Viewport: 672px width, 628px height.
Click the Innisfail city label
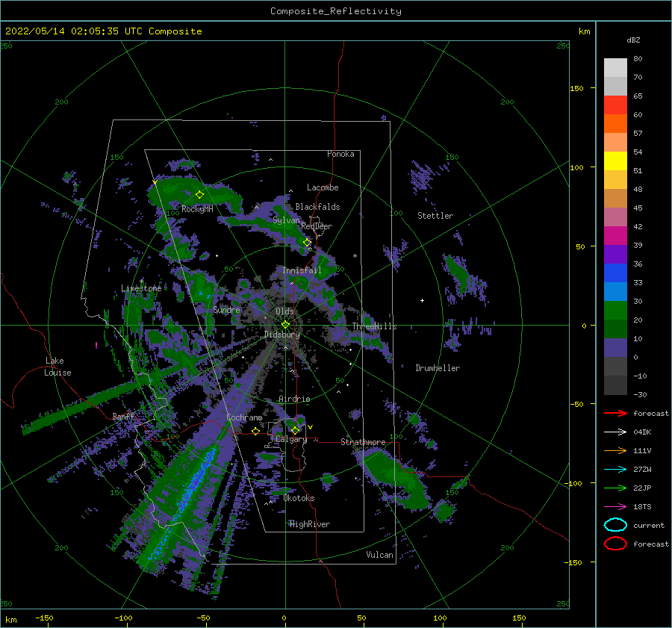302,270
